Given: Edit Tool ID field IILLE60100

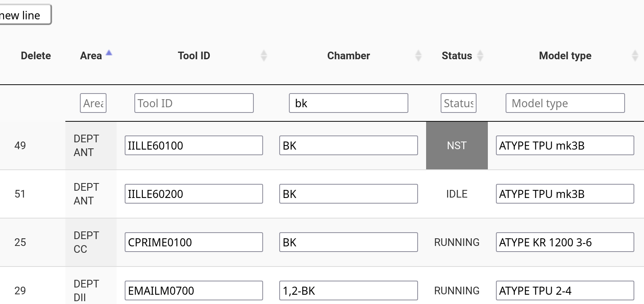Looking at the screenshot, I should pos(194,146).
